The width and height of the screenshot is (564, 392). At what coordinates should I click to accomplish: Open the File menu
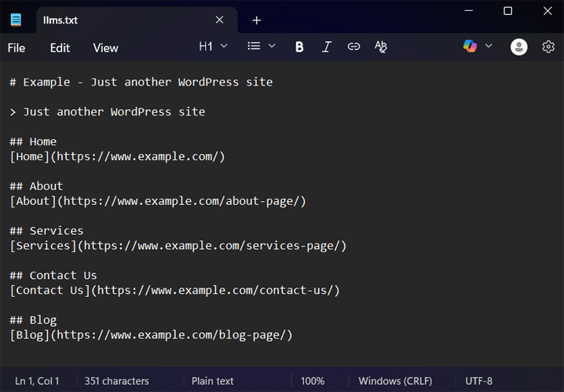pos(16,48)
